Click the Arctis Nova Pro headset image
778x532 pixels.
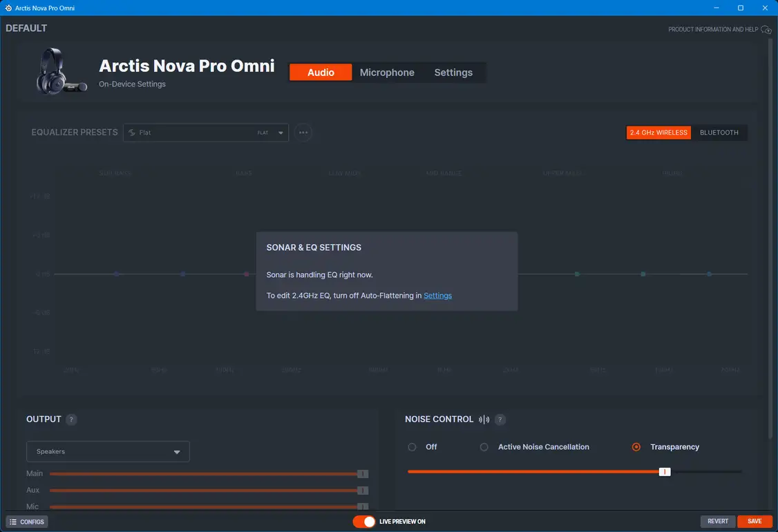click(61, 71)
